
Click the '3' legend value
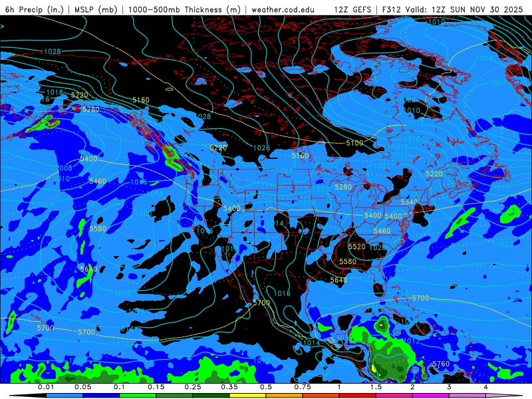pos(449,387)
